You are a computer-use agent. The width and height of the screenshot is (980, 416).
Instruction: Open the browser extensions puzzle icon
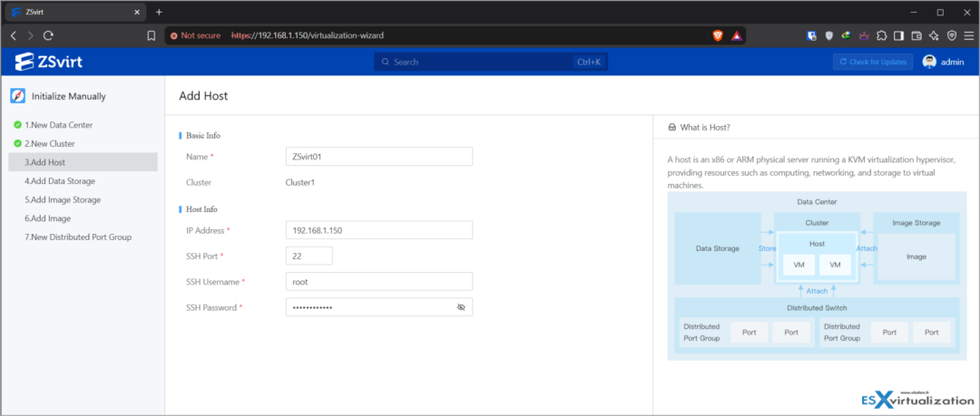(881, 35)
